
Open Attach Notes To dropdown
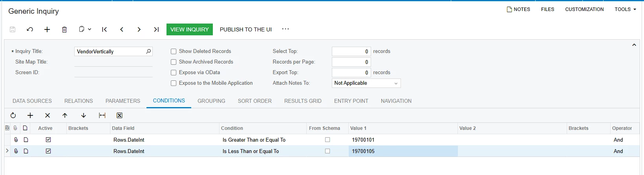[396, 83]
